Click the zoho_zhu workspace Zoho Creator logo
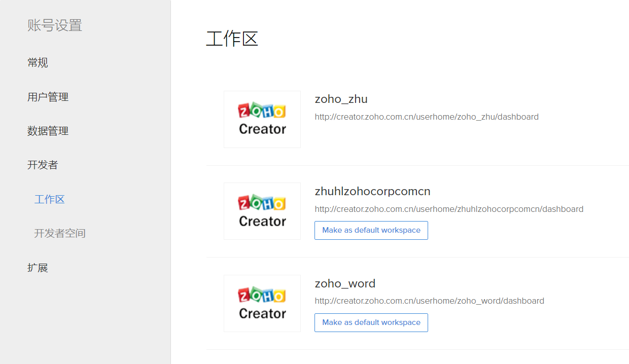Screen dimensions: 629x364 pyautogui.click(x=262, y=120)
